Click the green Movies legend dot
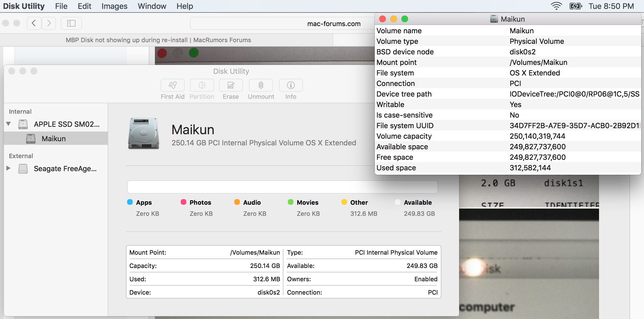 291,202
